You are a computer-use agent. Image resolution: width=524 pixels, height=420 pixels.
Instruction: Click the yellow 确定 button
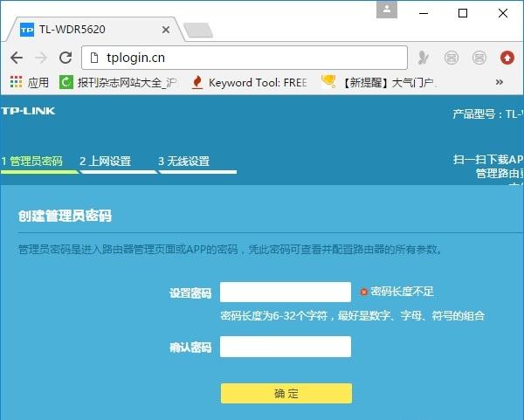coord(286,393)
